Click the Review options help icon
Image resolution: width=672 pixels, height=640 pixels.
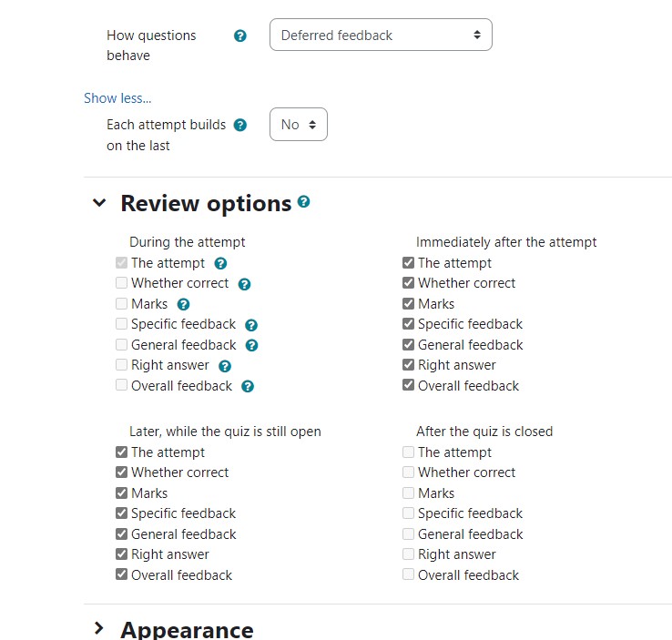pos(303,201)
